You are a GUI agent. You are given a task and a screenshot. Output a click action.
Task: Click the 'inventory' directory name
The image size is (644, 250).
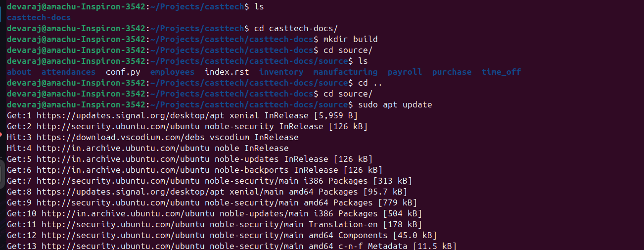coord(281,72)
